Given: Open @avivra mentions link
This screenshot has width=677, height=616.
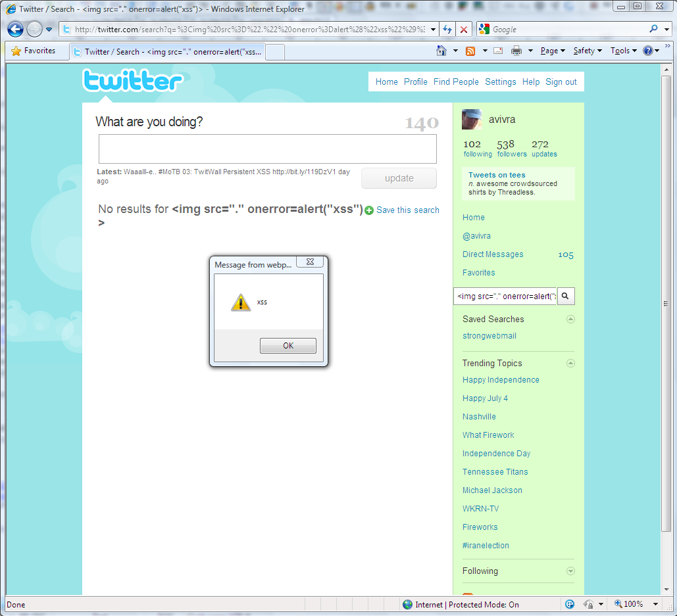Looking at the screenshot, I should [476, 236].
